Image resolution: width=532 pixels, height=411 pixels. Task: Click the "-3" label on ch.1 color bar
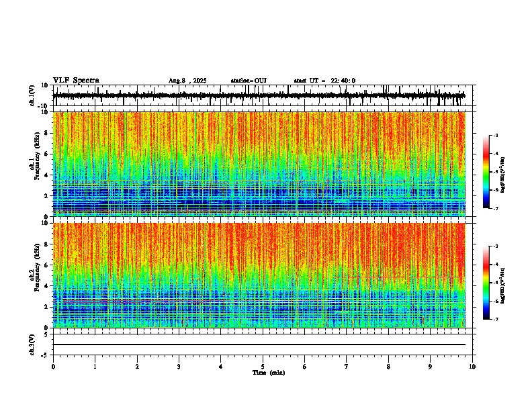pos(496,135)
